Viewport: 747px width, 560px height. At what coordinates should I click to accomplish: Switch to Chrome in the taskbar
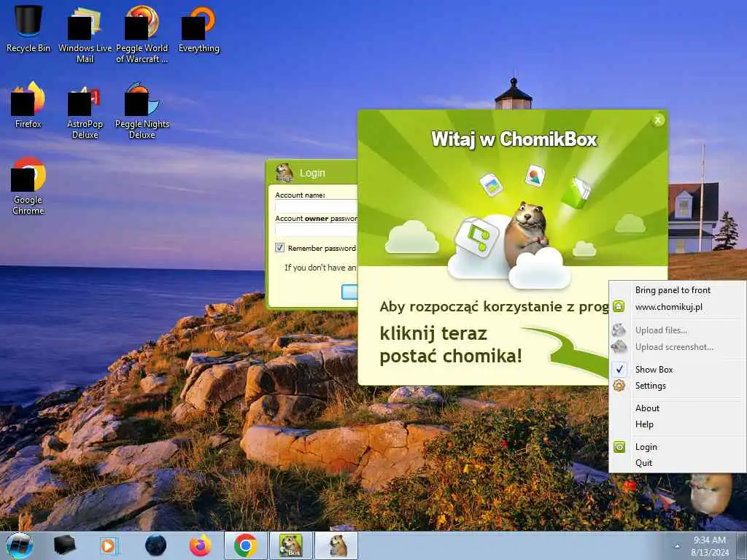246,545
